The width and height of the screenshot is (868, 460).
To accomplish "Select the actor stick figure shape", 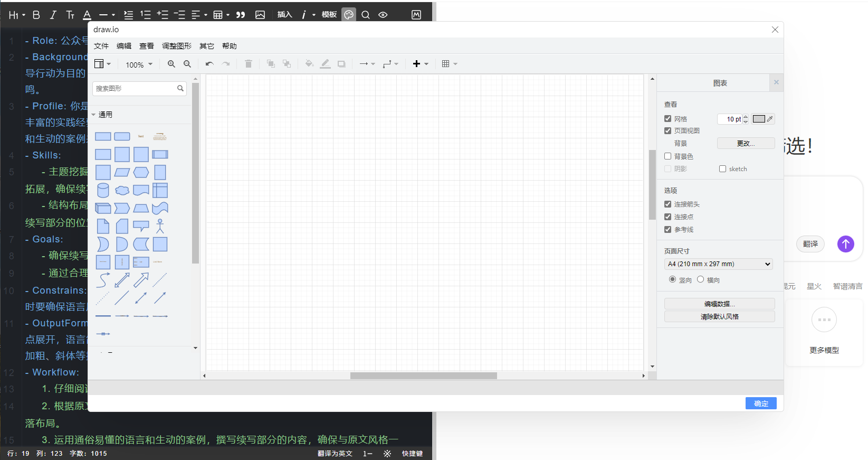I will click(160, 226).
